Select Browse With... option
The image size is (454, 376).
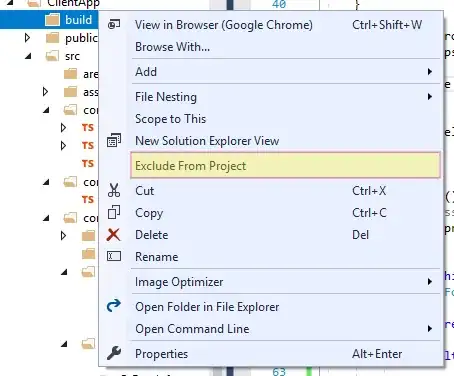[x=172, y=47]
